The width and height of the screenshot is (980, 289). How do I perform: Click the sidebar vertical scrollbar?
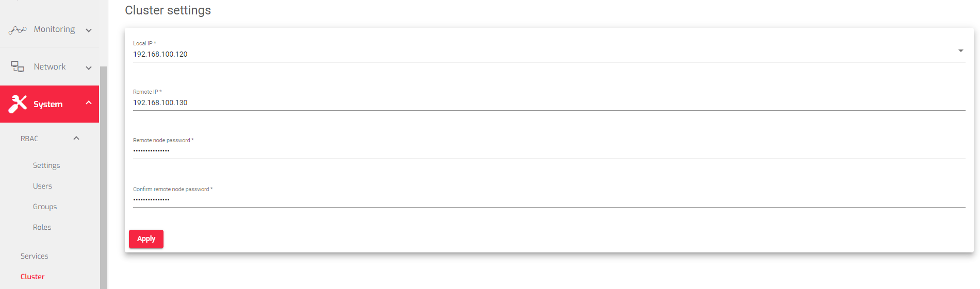pyautogui.click(x=104, y=177)
